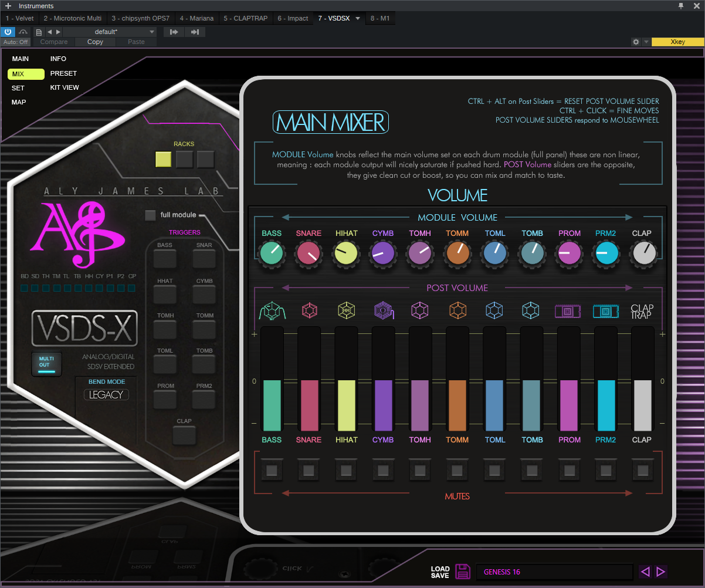
Task: Click the BASS post volume slider
Action: point(272,380)
